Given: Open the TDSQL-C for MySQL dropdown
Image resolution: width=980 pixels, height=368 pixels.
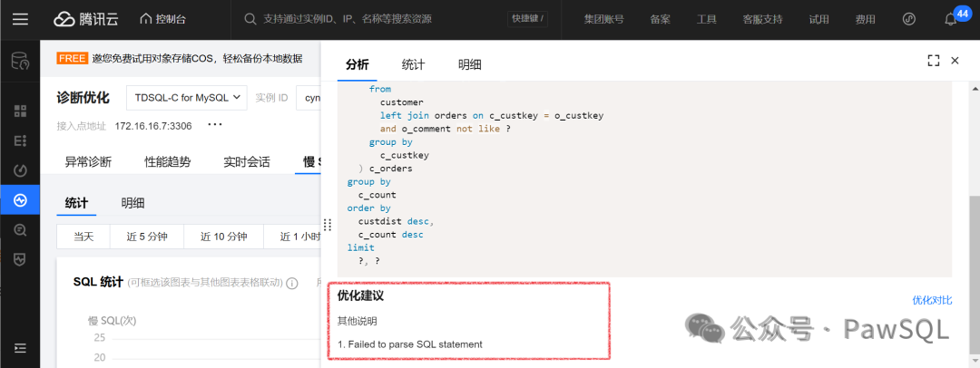Looking at the screenshot, I should pyautogui.click(x=187, y=98).
